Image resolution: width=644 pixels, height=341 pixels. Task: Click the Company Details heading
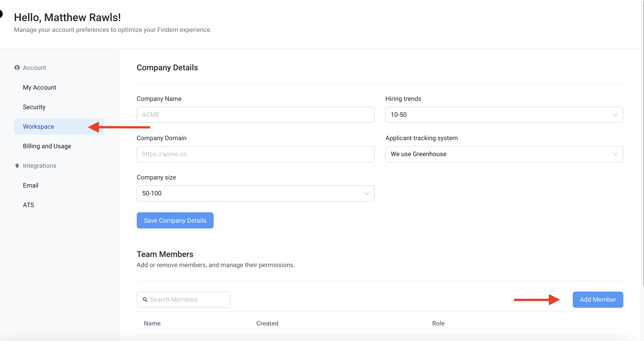click(167, 67)
